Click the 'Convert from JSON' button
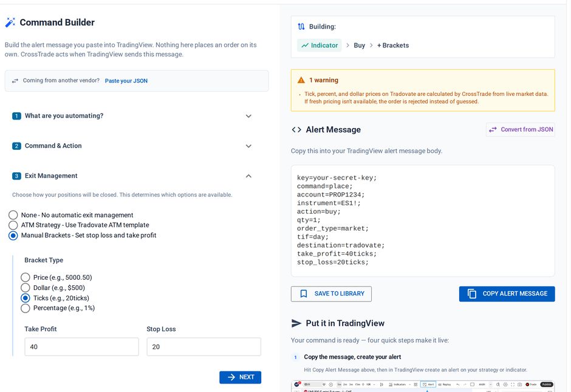571x392 pixels. pos(521,129)
